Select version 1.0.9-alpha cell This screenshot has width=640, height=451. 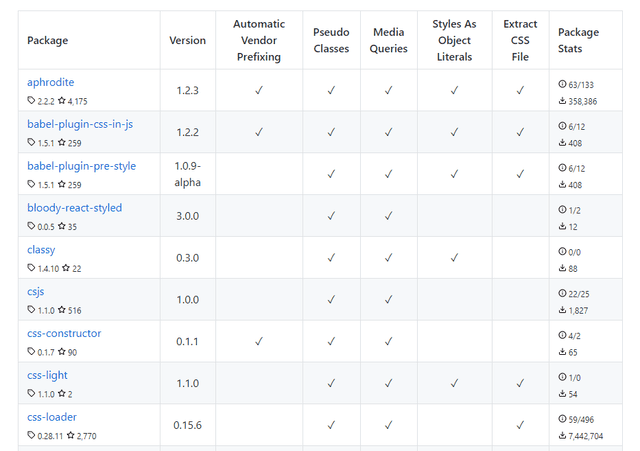coord(188,174)
